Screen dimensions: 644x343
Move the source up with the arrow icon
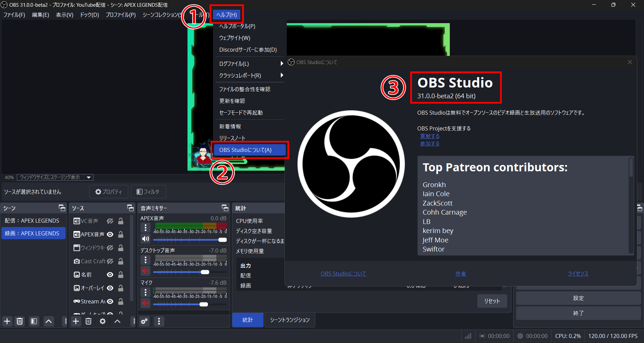[117, 321]
